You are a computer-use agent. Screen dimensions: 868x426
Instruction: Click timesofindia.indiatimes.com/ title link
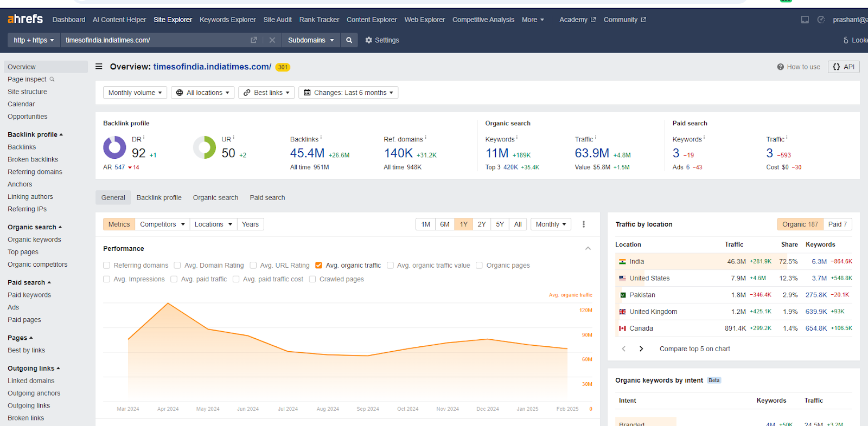click(212, 67)
